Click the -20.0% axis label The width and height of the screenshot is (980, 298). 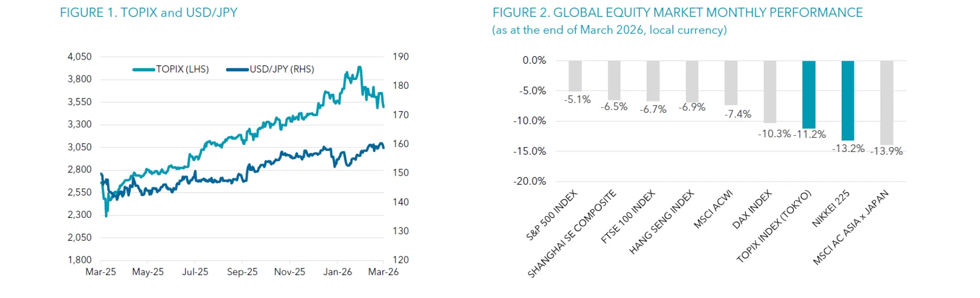tap(530, 181)
